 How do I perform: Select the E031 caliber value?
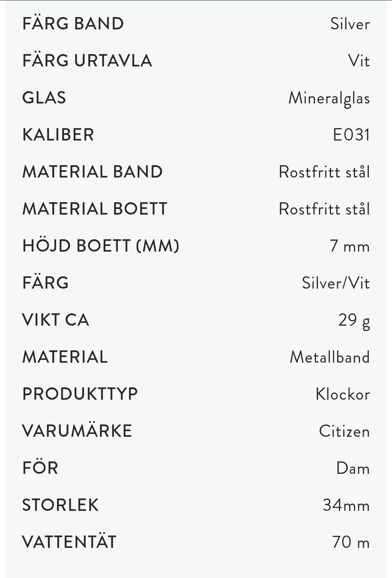[351, 135]
